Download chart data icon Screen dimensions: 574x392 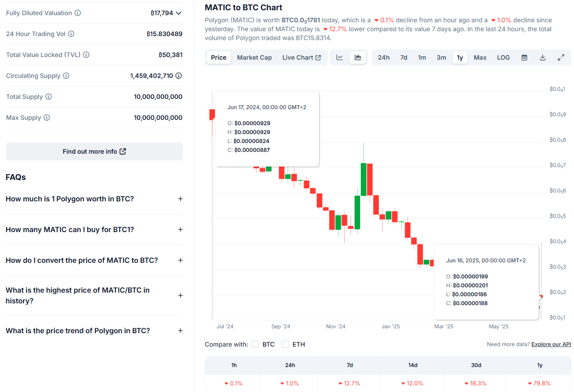pos(542,57)
